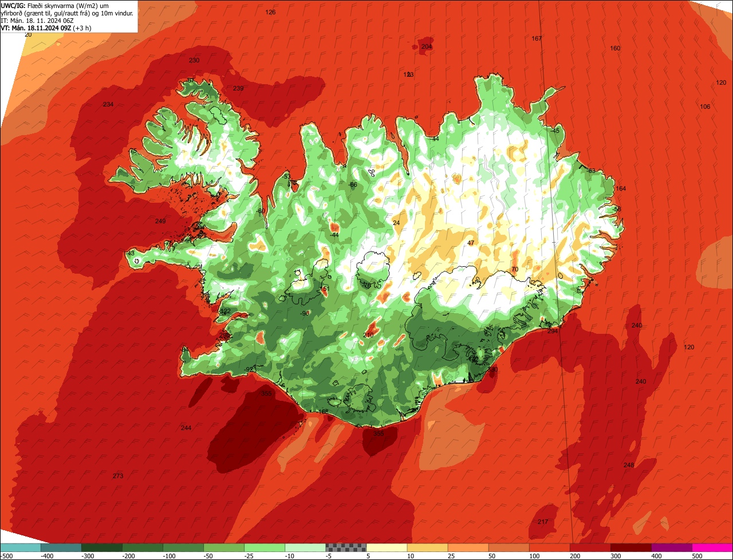Pick the legend swatch between 50 and 100
733x560 pixels.
coord(509,547)
